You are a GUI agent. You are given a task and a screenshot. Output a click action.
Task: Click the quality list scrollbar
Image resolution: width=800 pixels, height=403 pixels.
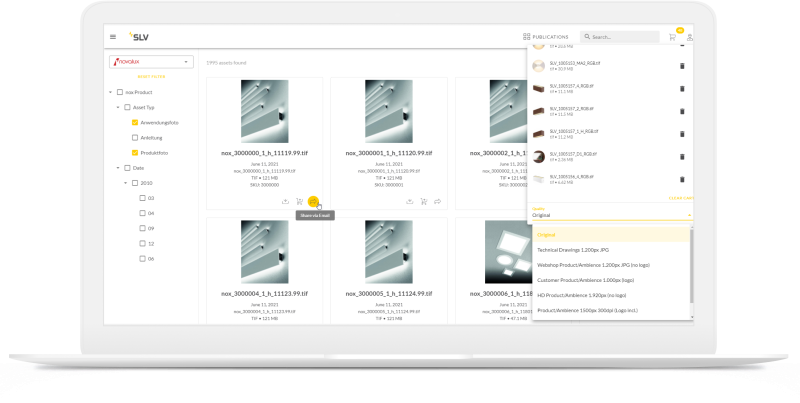pos(691,265)
